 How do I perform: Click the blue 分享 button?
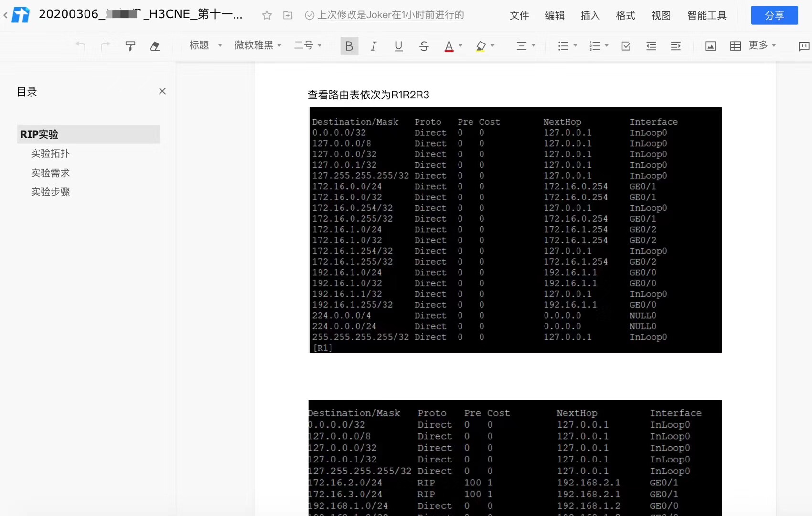pyautogui.click(x=774, y=15)
